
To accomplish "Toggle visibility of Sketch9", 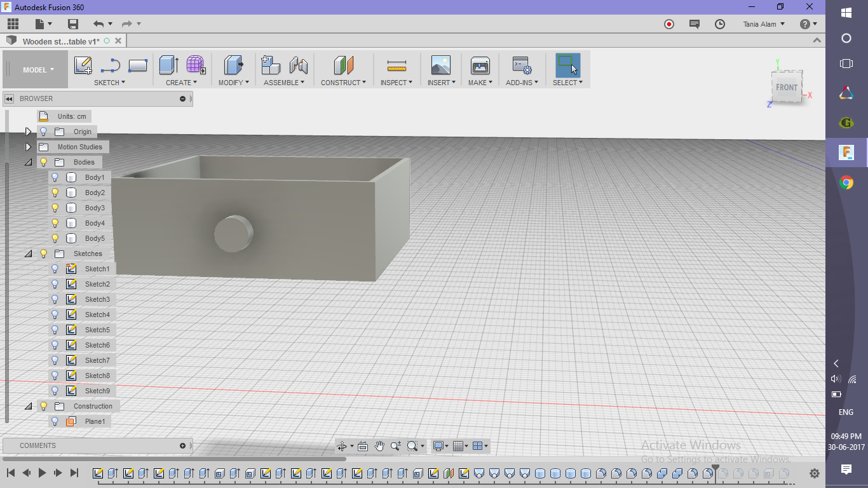I will coord(55,391).
